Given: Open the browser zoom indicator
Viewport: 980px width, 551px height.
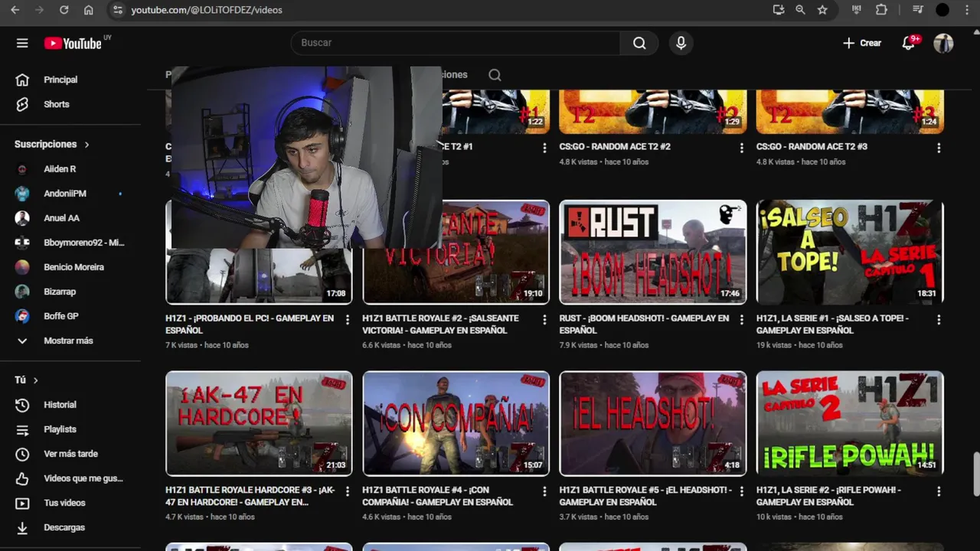Looking at the screenshot, I should (800, 10).
